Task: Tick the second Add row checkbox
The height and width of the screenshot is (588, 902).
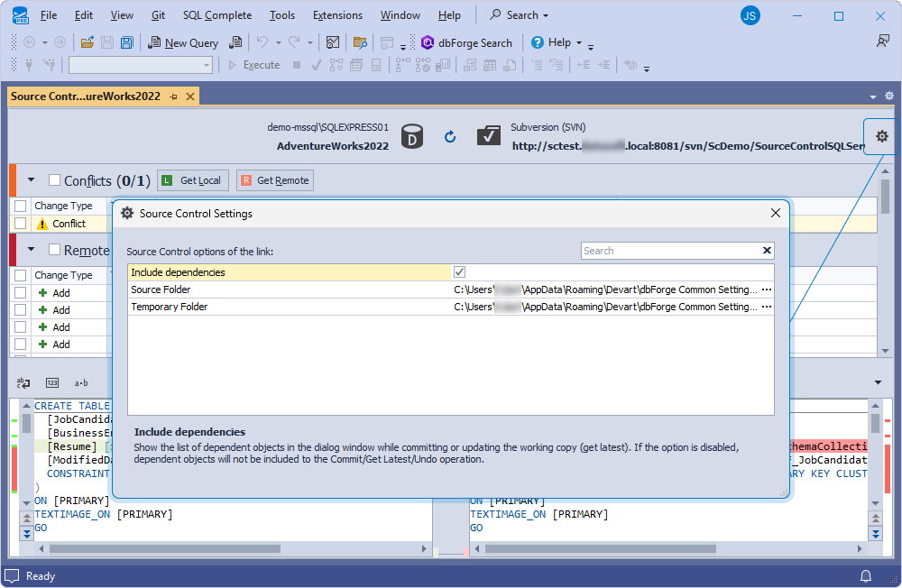Action: (20, 309)
